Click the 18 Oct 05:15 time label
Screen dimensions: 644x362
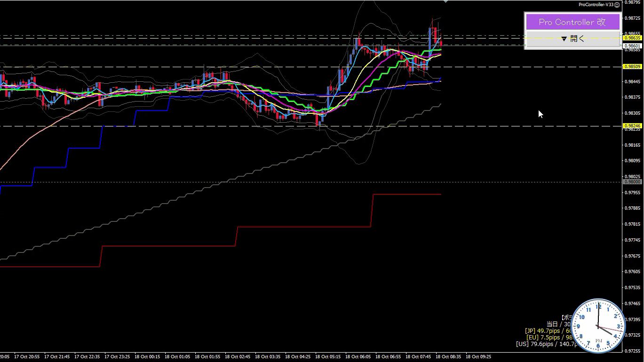(x=328, y=357)
